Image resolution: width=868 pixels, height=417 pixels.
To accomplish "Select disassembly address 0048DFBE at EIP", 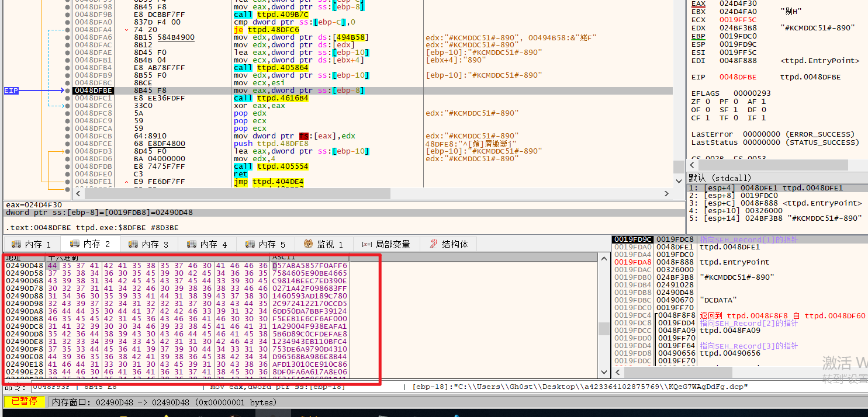I will click(x=94, y=91).
